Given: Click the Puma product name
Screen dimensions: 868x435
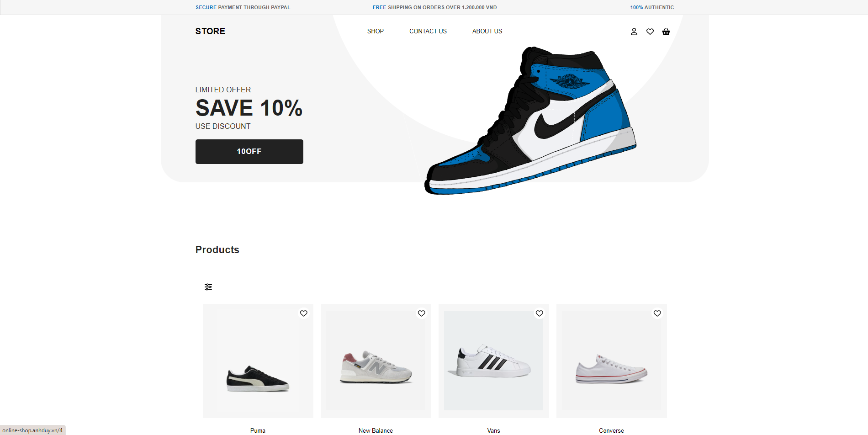Looking at the screenshot, I should [x=258, y=430].
